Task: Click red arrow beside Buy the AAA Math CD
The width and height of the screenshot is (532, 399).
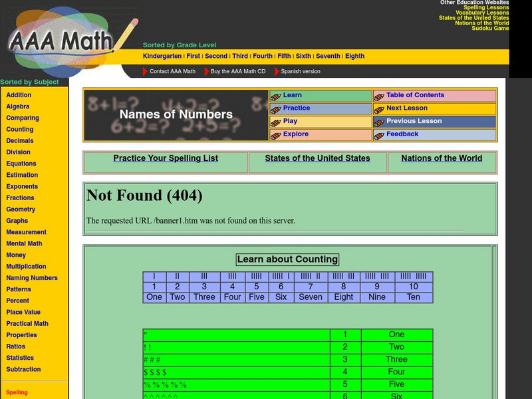Action: coord(206,71)
